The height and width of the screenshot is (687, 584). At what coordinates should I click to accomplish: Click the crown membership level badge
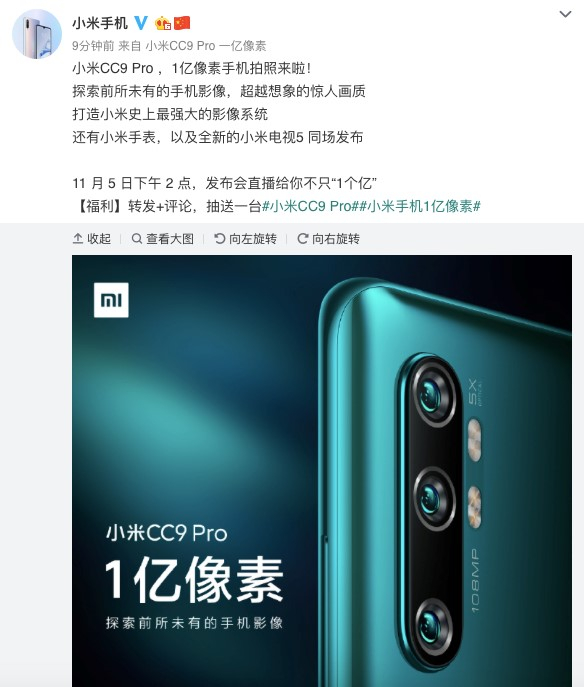163,23
